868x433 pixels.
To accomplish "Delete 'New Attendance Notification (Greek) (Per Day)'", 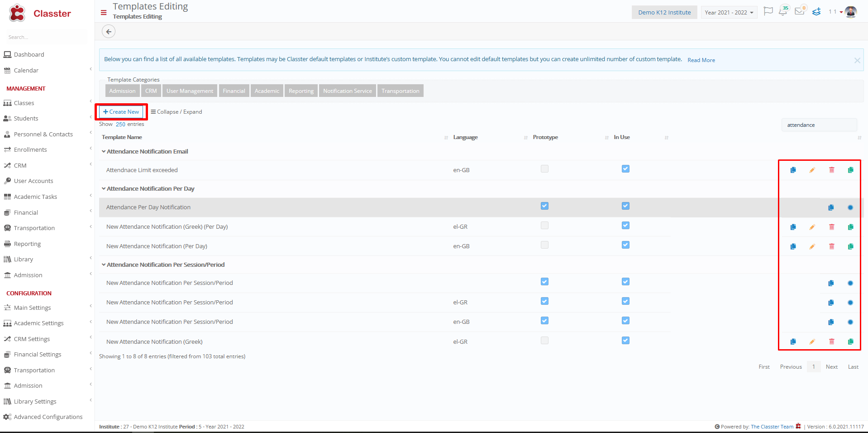I will coord(831,227).
